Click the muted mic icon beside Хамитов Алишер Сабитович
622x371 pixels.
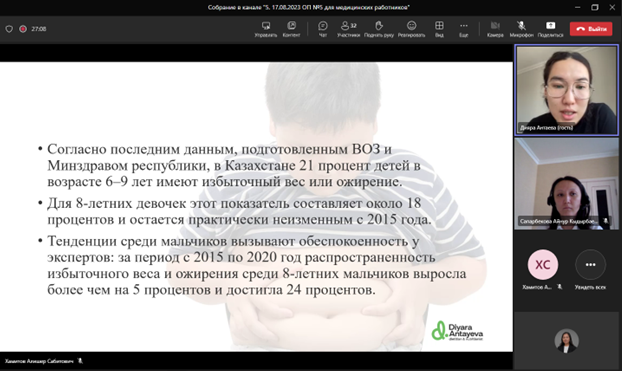click(x=80, y=361)
